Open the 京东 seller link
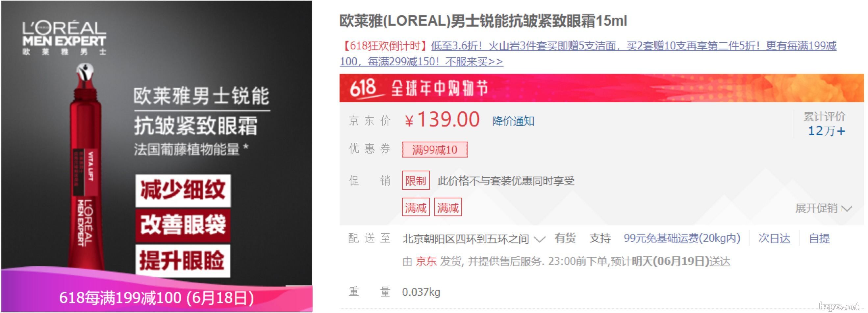 pyautogui.click(x=426, y=261)
